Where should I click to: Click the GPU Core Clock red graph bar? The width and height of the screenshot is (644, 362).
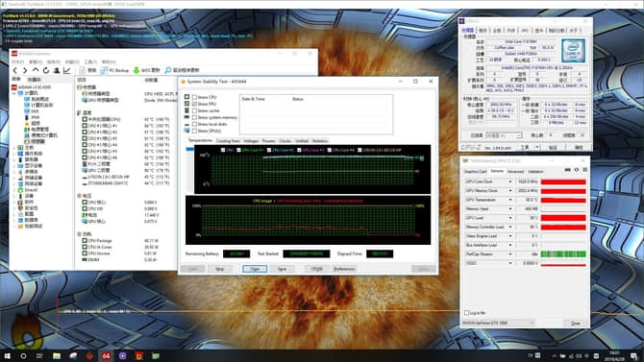[x=563, y=181]
